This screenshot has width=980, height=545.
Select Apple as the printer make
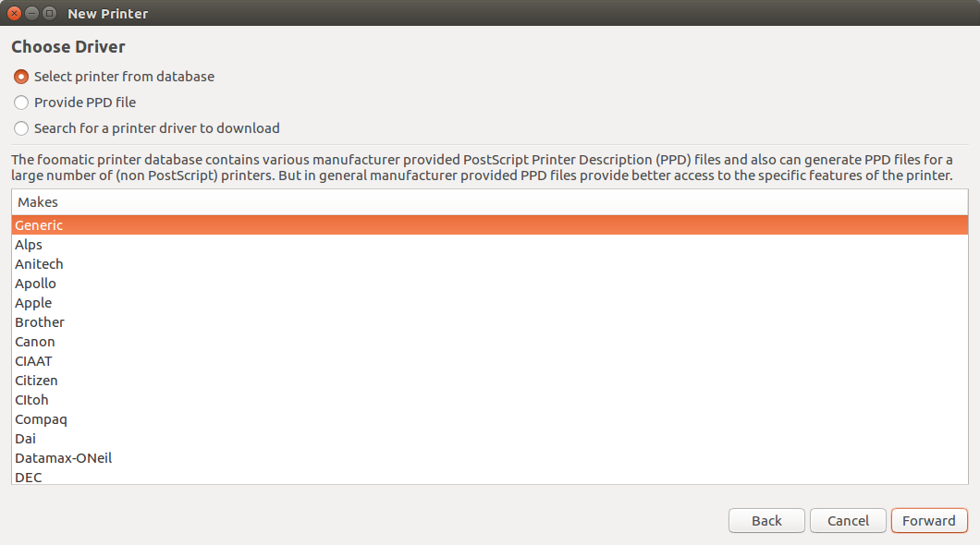point(489,303)
